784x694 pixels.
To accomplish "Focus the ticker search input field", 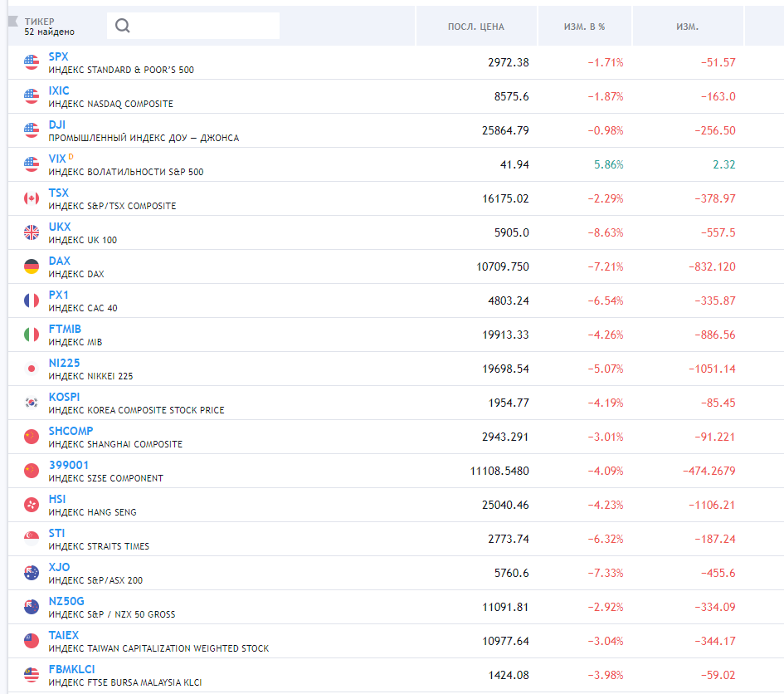I will (203, 26).
